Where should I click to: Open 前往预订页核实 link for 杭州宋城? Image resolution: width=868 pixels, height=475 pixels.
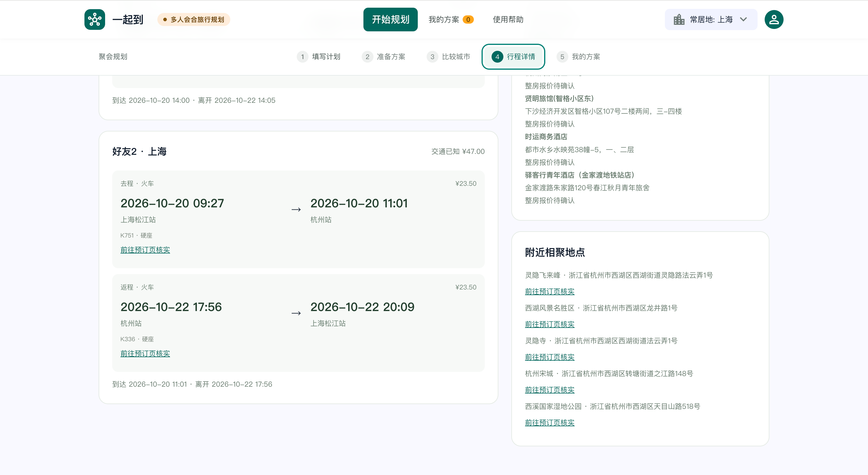click(x=549, y=390)
